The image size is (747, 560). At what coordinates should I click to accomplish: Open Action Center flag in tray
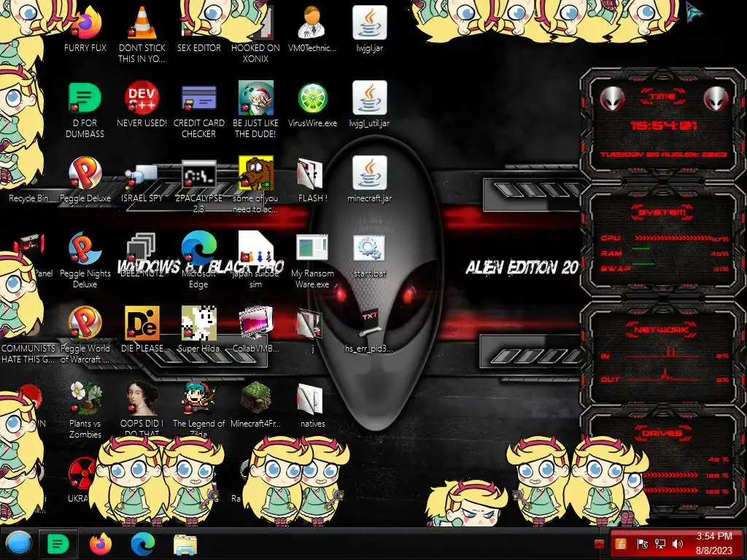point(642,544)
